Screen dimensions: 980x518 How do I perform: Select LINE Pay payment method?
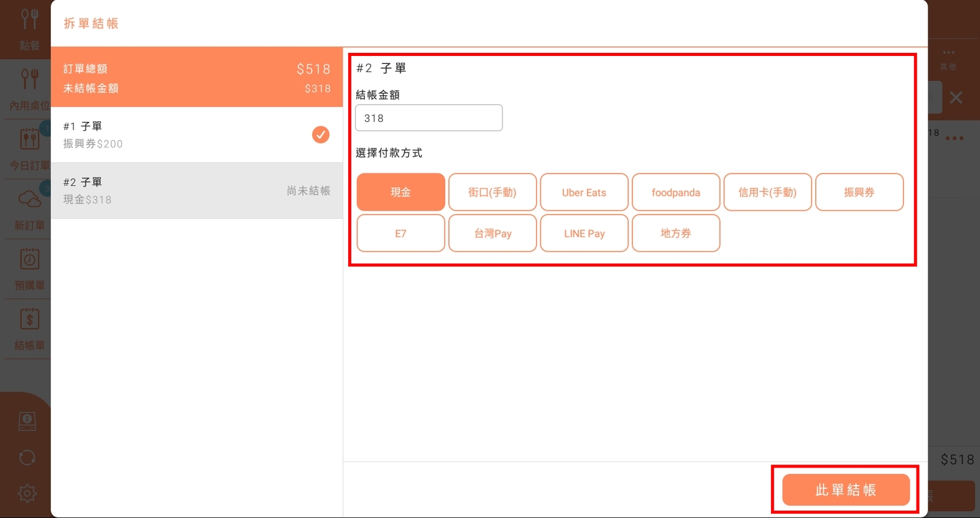point(584,233)
